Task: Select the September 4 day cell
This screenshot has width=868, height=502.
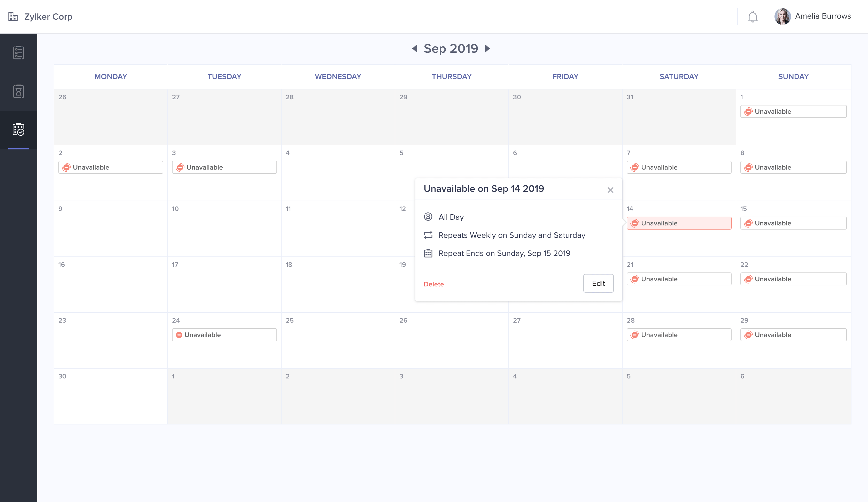Action: point(338,173)
